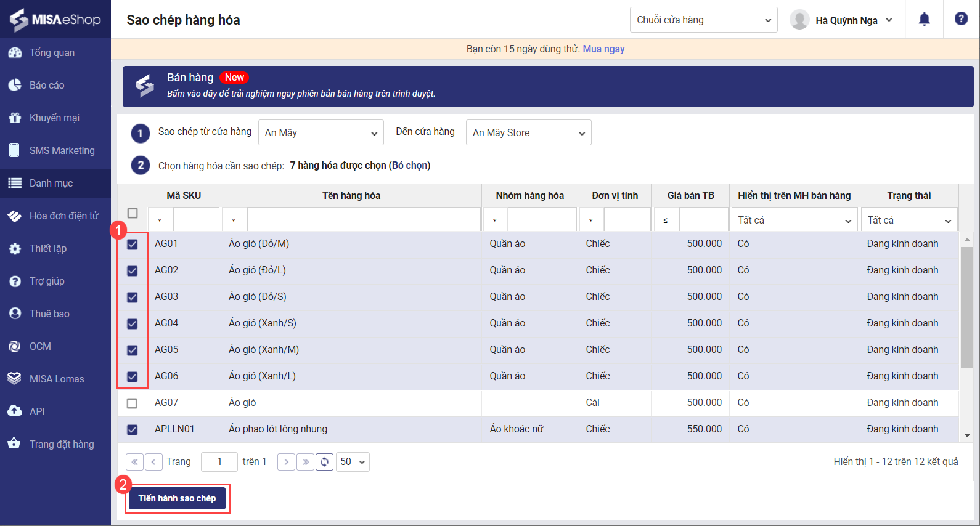Open the Trạng thái filter dropdown

[909, 221]
